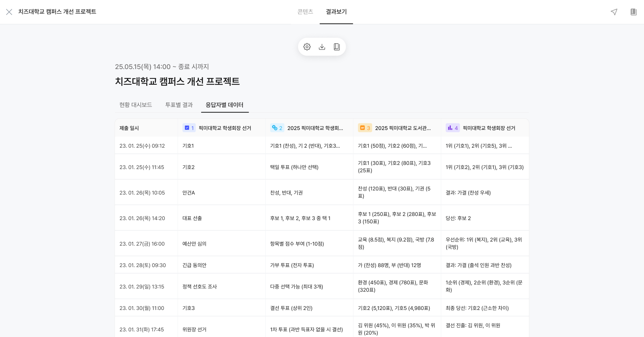Click checkbox icon badge of column 1
Screen dimensions: 644x337
pyautogui.click(x=189, y=128)
